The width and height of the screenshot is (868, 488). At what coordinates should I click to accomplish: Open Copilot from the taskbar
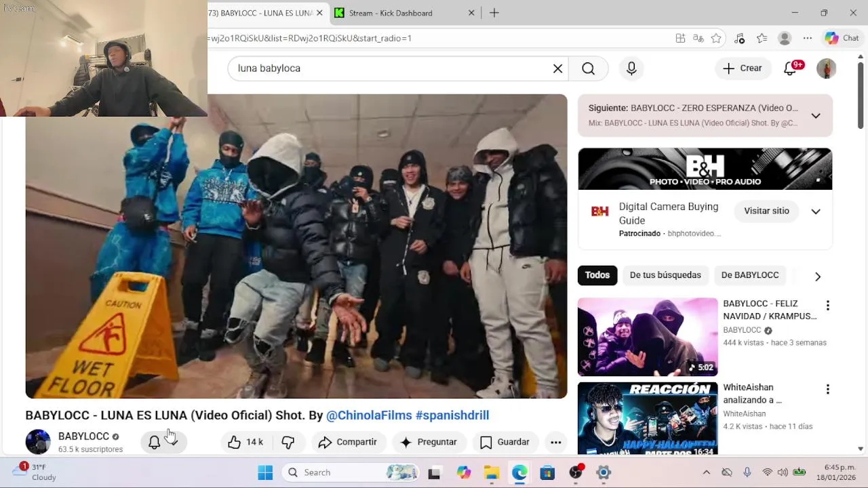[464, 473]
